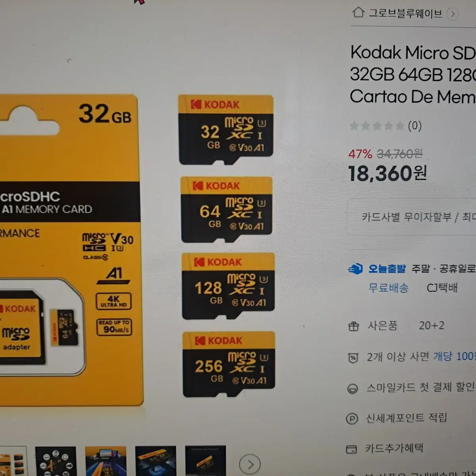Open the 그로브블루웨이브 store link
Viewport: 476px width, 476px height.
[x=405, y=13]
